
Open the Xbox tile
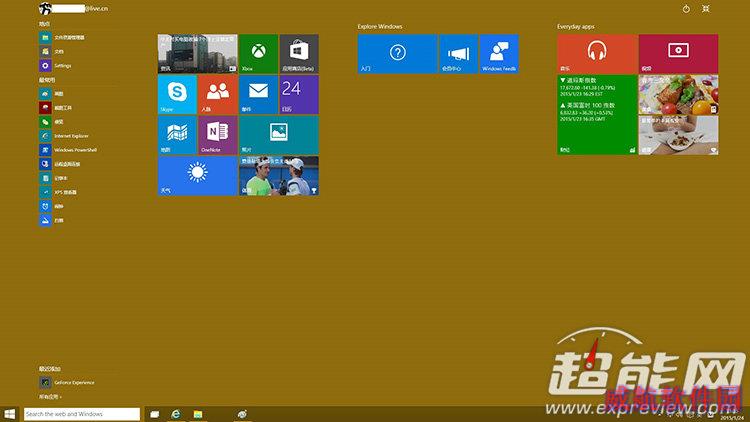click(x=258, y=54)
